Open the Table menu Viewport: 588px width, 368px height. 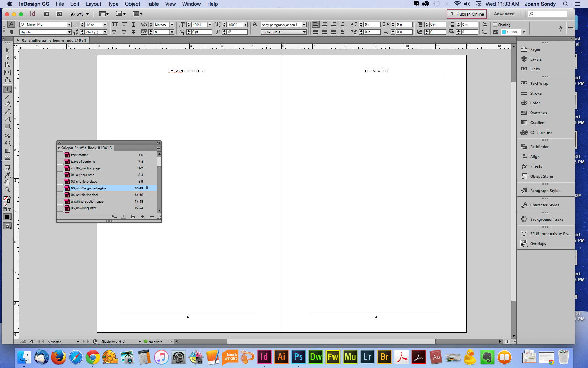click(153, 4)
